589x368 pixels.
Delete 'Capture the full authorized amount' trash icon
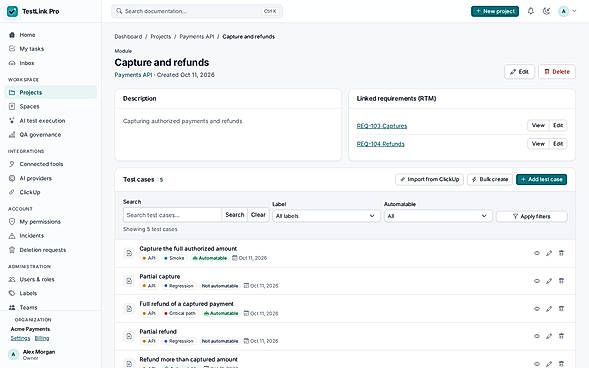click(561, 253)
